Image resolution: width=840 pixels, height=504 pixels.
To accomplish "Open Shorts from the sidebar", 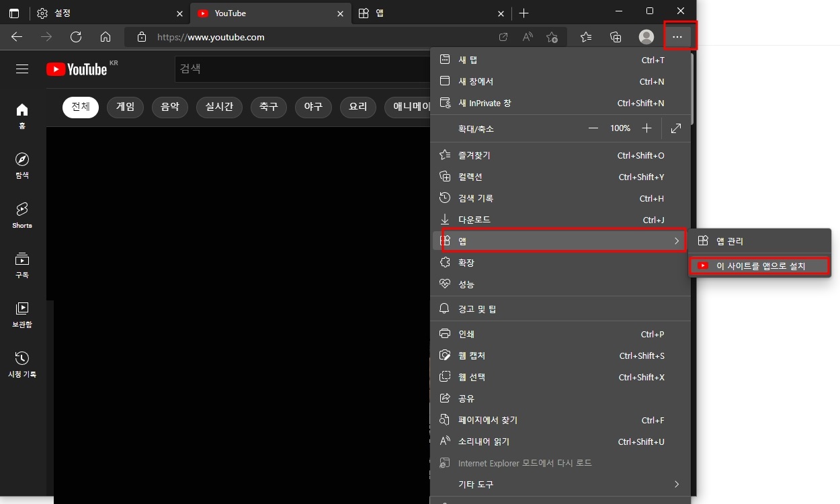I will point(22,214).
